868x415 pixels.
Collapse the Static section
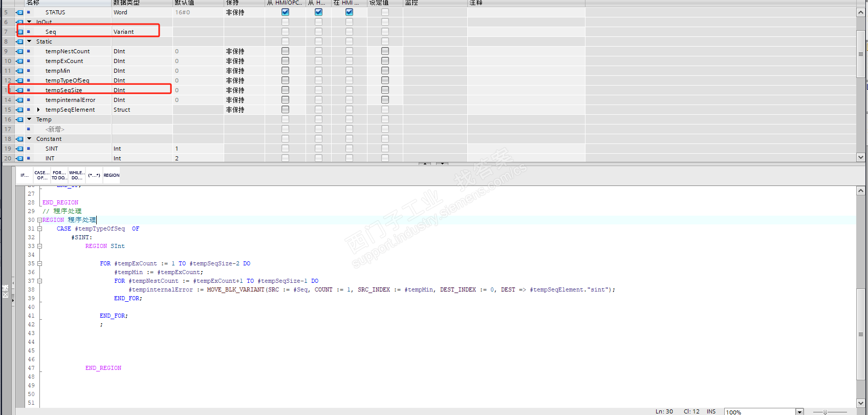(x=29, y=42)
